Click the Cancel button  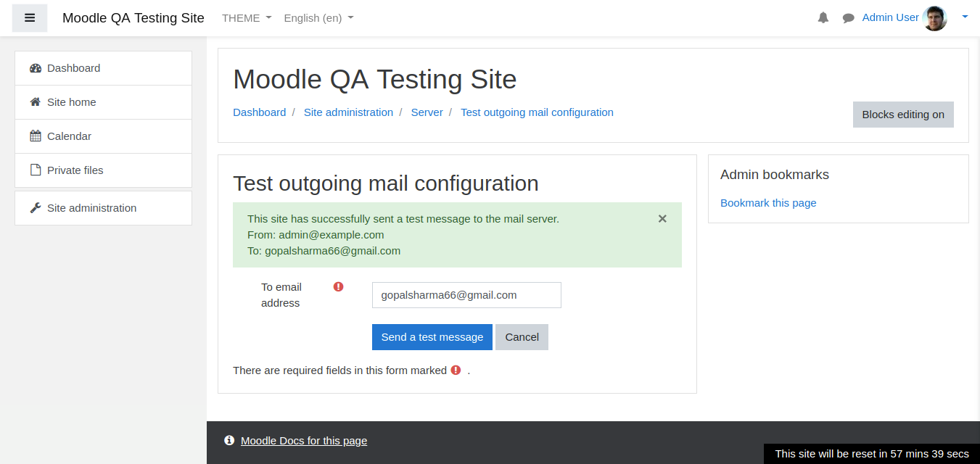522,337
